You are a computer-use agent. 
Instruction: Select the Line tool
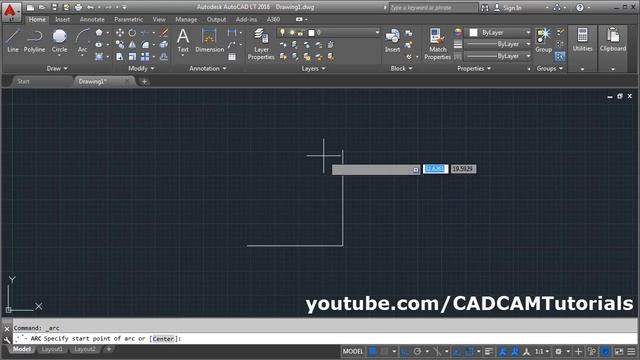(x=13, y=40)
